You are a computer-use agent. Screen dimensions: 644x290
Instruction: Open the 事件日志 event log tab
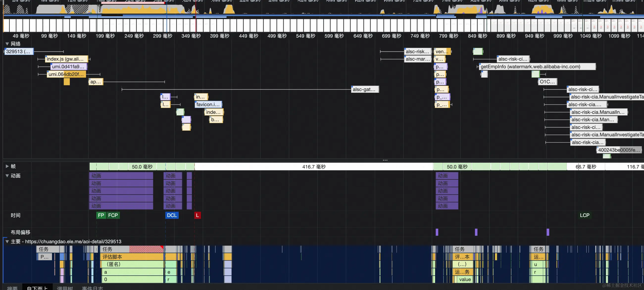(x=92, y=288)
